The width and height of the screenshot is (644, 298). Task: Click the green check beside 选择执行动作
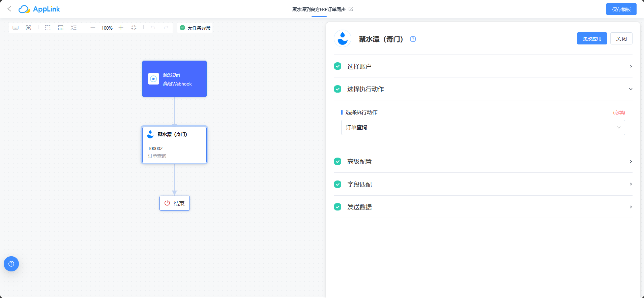click(x=338, y=89)
